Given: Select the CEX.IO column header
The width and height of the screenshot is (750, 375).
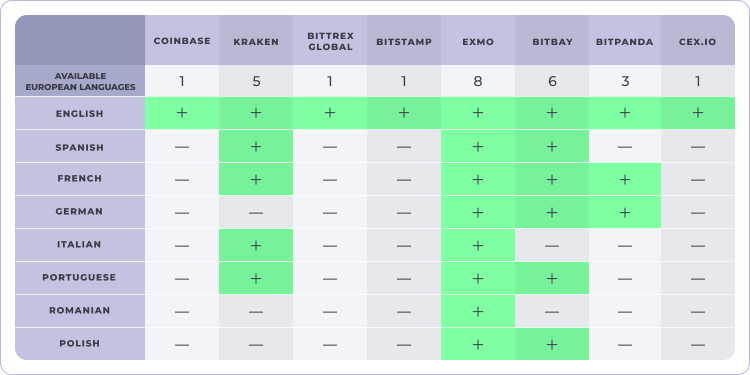Looking at the screenshot, I should (698, 41).
